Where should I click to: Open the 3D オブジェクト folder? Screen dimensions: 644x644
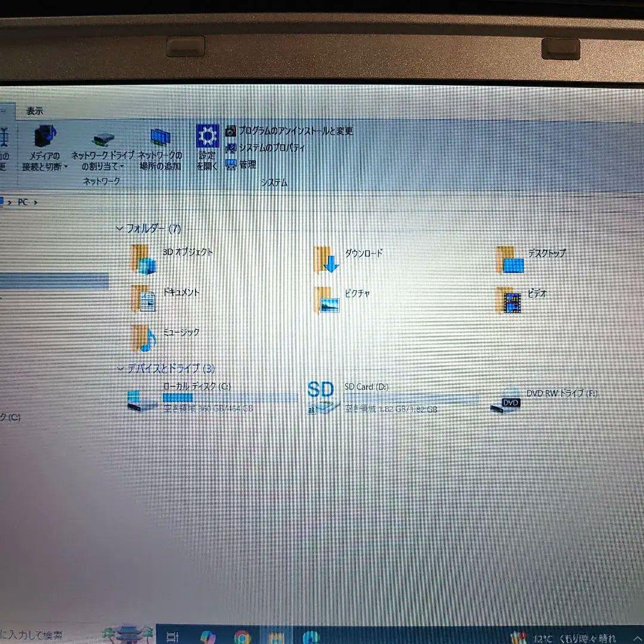(x=143, y=259)
